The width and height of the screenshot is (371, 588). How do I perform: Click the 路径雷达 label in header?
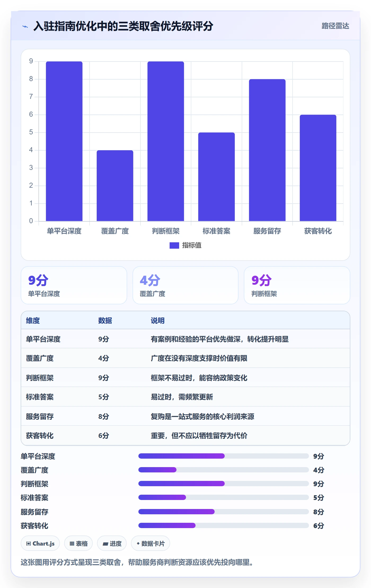[335, 26]
